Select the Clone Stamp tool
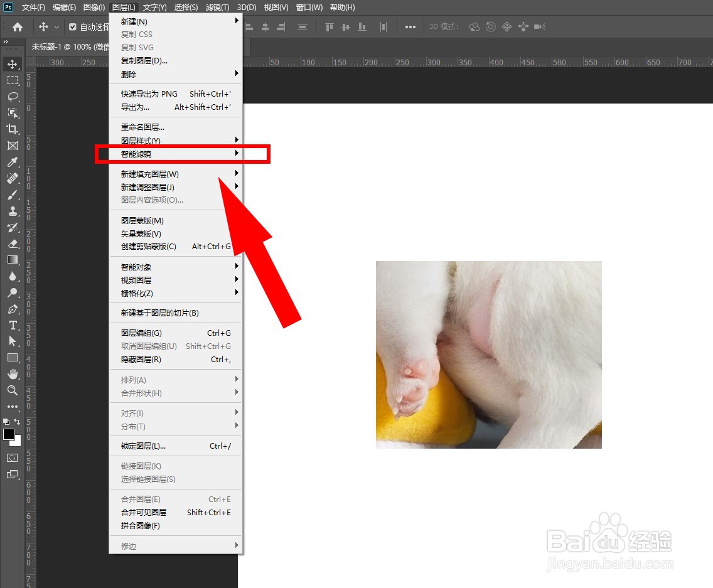 click(13, 211)
